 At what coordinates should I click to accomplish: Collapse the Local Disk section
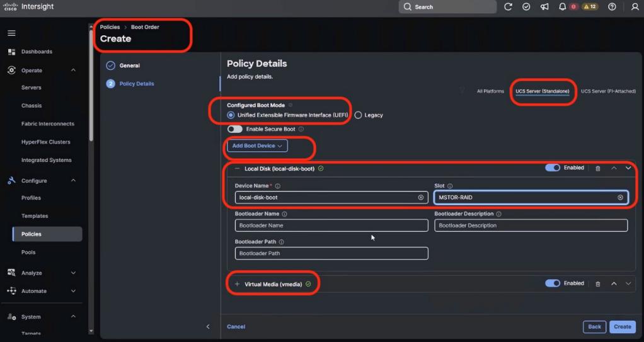pyautogui.click(x=237, y=168)
